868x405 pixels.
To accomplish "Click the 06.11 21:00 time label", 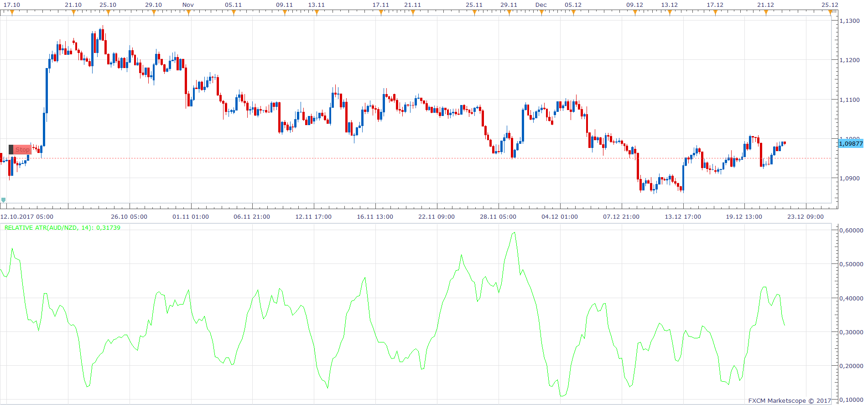I will pos(252,216).
